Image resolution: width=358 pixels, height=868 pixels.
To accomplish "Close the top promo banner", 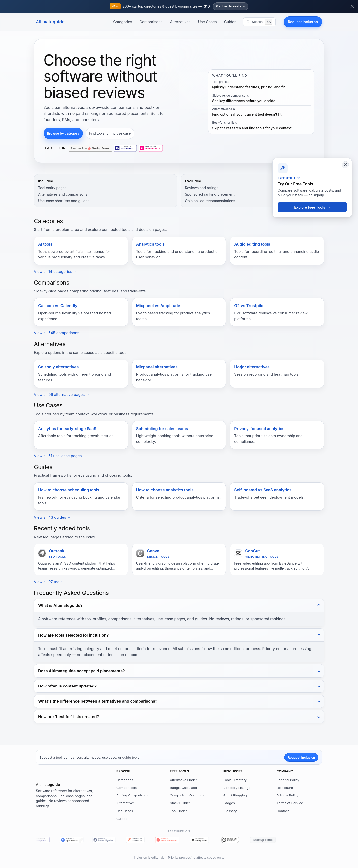I will pyautogui.click(x=352, y=6).
